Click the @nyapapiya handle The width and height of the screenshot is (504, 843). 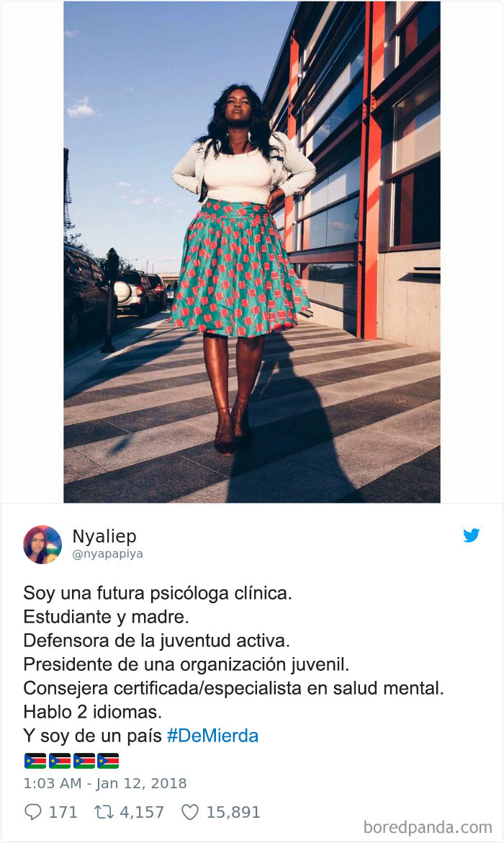tap(107, 554)
